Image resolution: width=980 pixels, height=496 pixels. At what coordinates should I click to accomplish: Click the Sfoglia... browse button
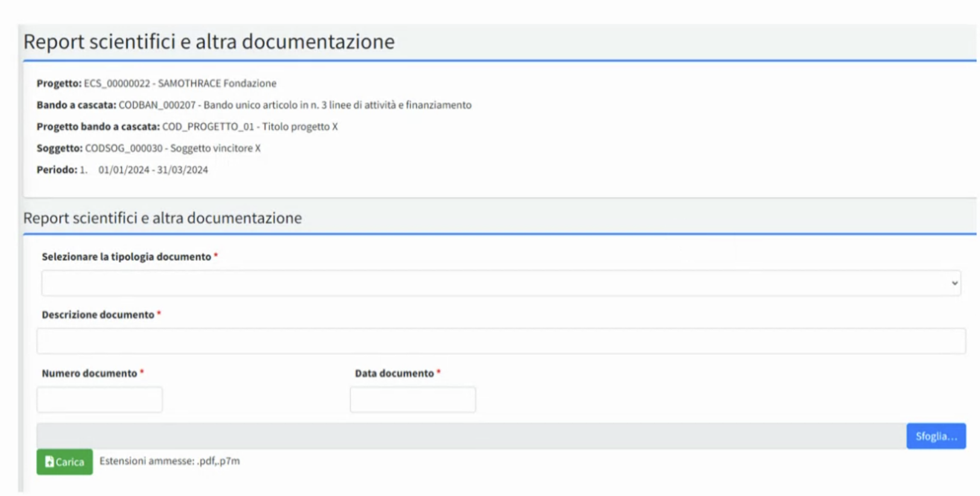(x=936, y=436)
